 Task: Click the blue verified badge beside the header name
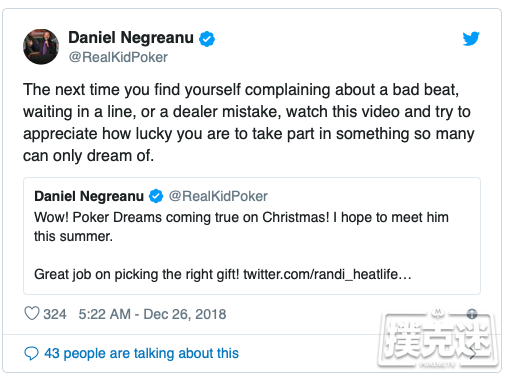[x=207, y=39]
